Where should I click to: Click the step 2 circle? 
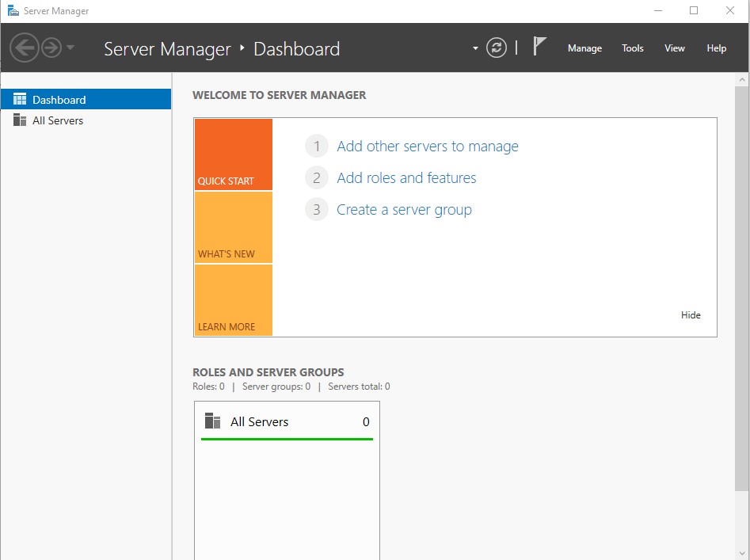pyautogui.click(x=317, y=178)
